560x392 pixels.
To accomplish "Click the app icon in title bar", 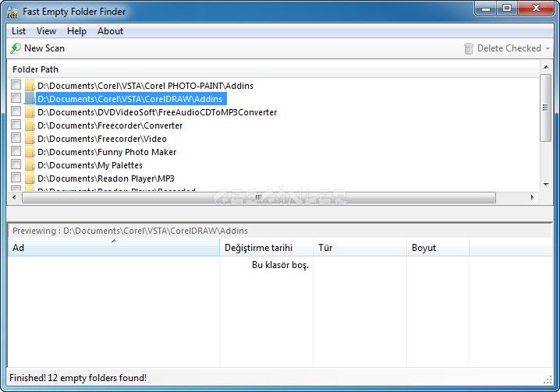I will click(x=12, y=12).
